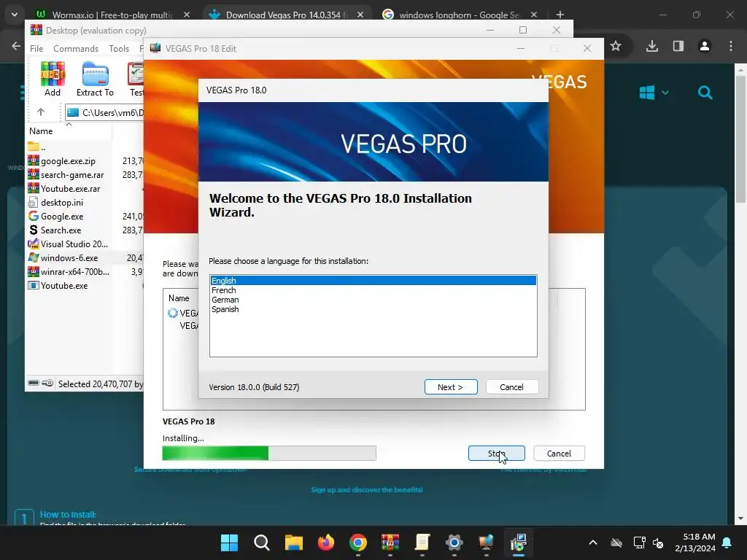The width and height of the screenshot is (747, 560).
Task: Open the notification bell icon
Action: tap(727, 542)
